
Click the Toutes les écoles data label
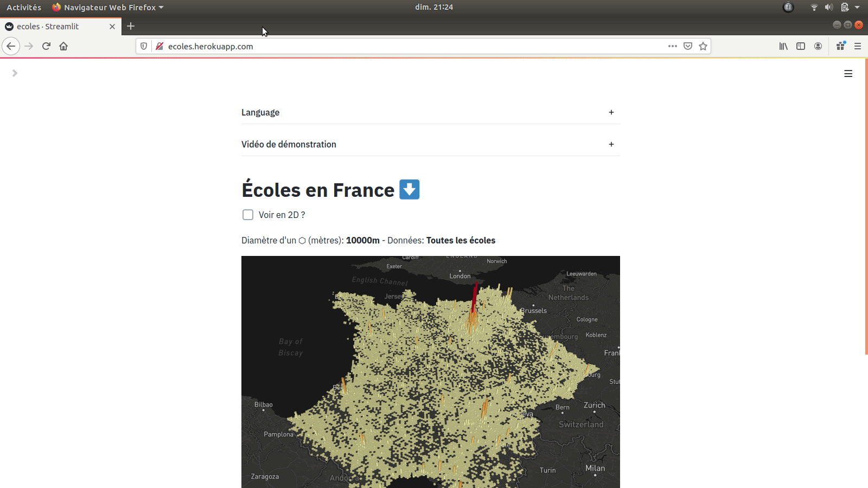(x=461, y=240)
